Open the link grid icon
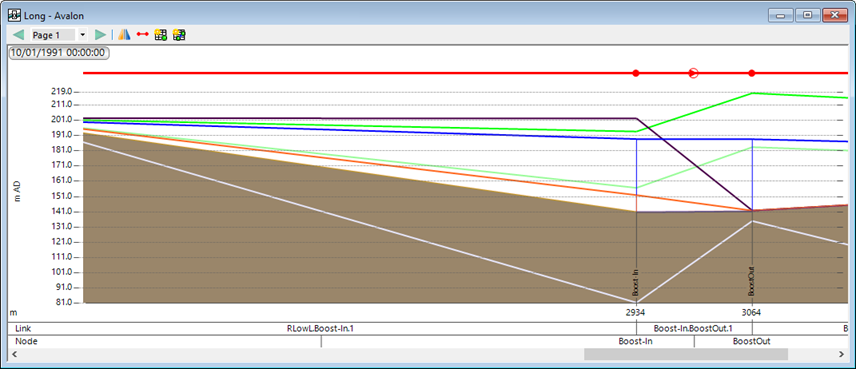The image size is (856, 369). coord(179,35)
